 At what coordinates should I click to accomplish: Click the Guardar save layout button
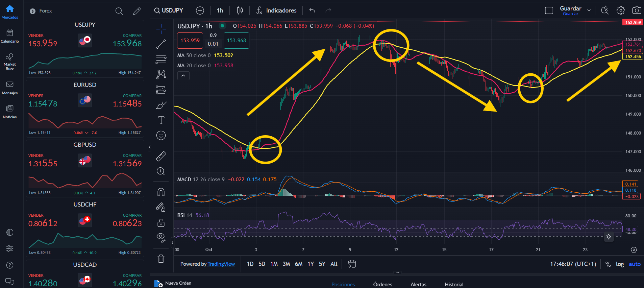(570, 10)
